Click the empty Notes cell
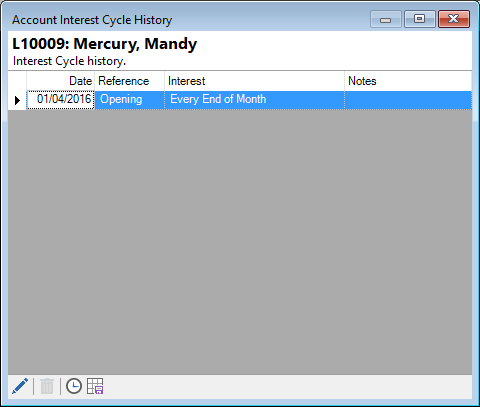Image resolution: width=480 pixels, height=407 pixels. click(408, 100)
